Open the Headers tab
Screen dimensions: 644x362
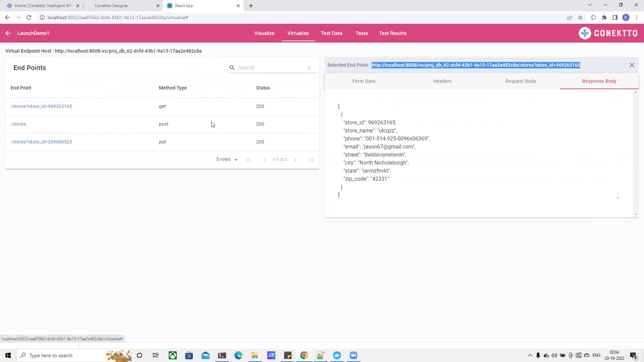pyautogui.click(x=442, y=81)
